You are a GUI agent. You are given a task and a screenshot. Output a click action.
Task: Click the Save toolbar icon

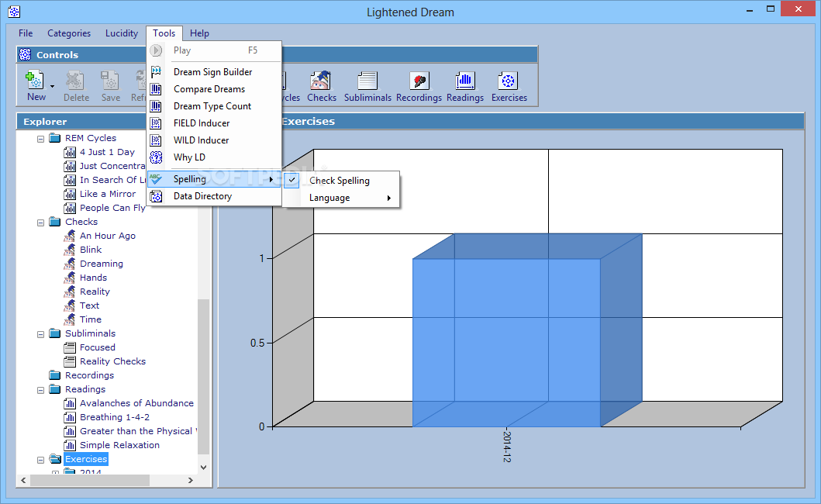click(110, 80)
